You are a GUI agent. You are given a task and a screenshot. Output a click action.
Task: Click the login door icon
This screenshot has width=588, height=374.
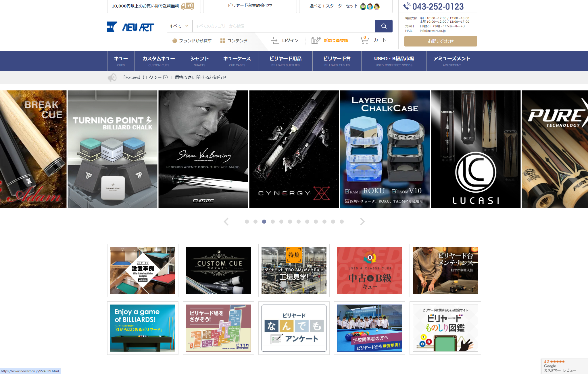[275, 40]
